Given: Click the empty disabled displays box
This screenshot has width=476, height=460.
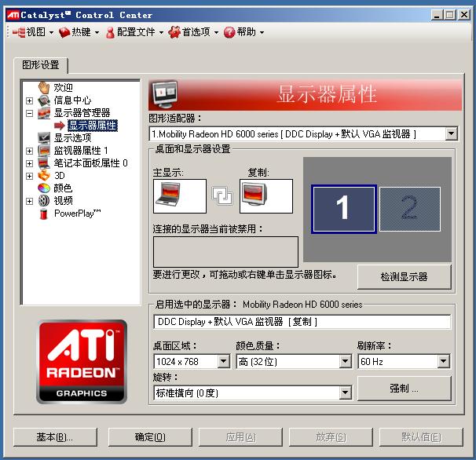Looking at the screenshot, I should [x=225, y=251].
